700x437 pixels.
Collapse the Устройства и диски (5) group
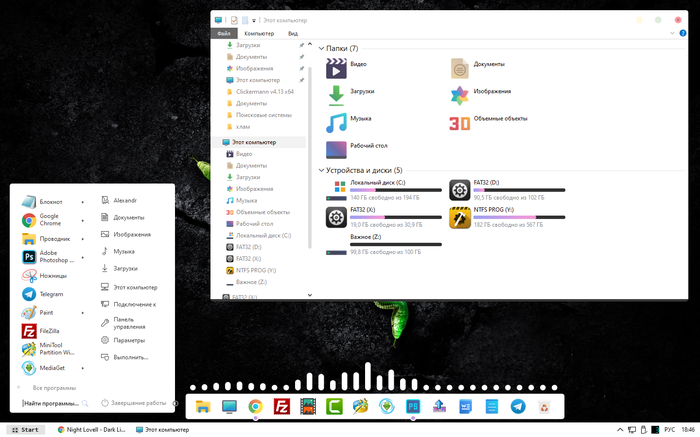(320, 170)
